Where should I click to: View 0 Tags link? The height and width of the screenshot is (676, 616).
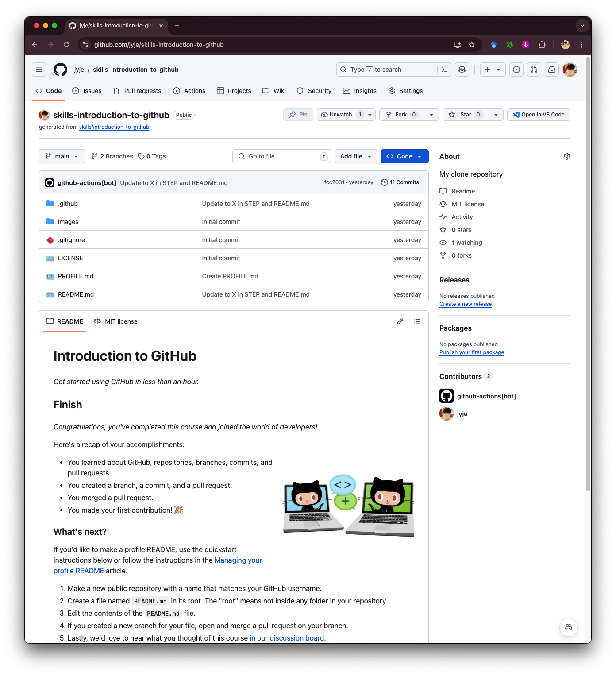click(x=152, y=156)
